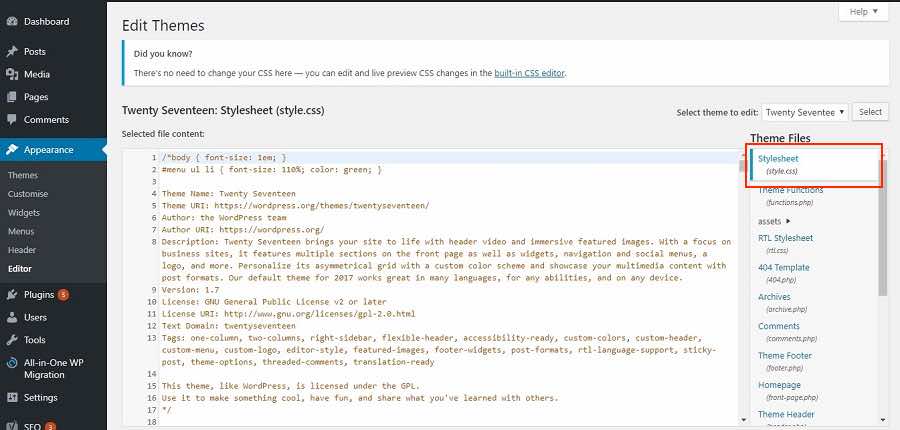Expand the assets folder
This screenshot has width=900, height=430.
click(774, 221)
